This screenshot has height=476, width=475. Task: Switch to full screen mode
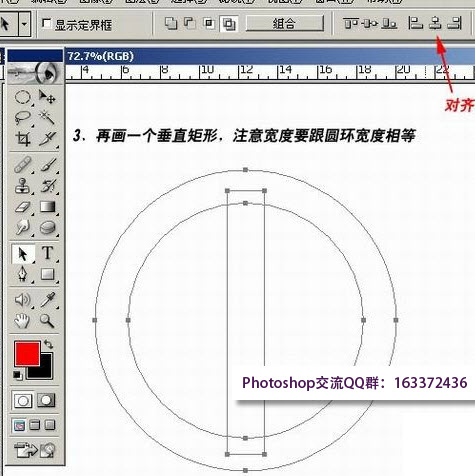50,425
